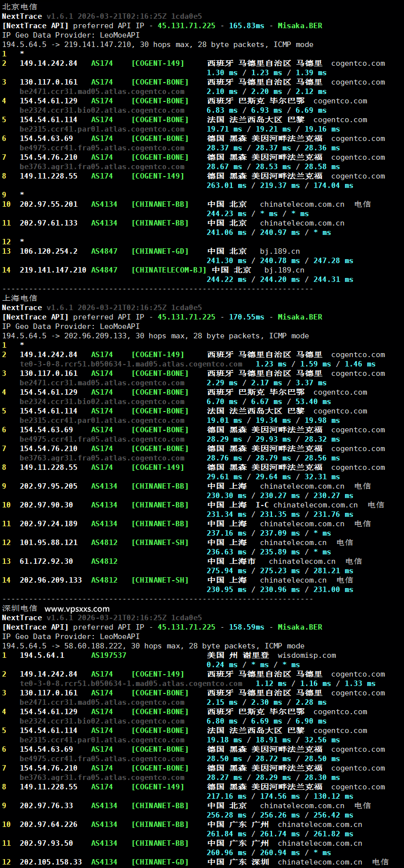Screen dimensions: 404x868
Task: Click hop IP 202.97.61.133
Action: (x=48, y=223)
